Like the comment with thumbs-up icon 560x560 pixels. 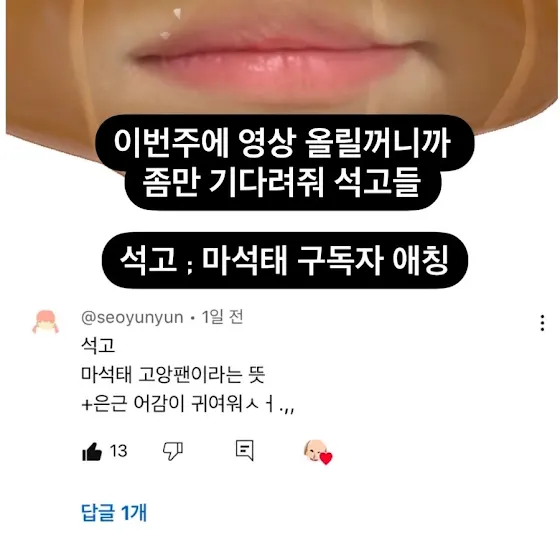pyautogui.click(x=92, y=451)
